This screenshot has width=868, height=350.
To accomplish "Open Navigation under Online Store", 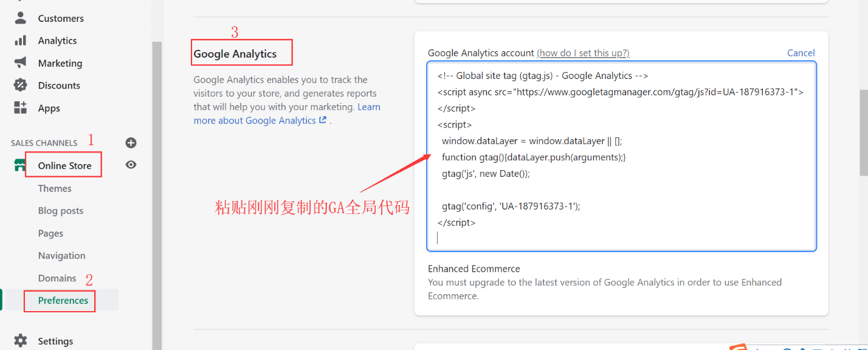I will (x=61, y=256).
